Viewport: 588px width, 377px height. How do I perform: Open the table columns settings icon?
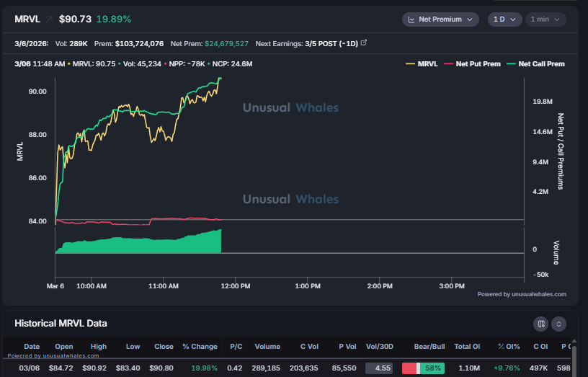[540, 324]
